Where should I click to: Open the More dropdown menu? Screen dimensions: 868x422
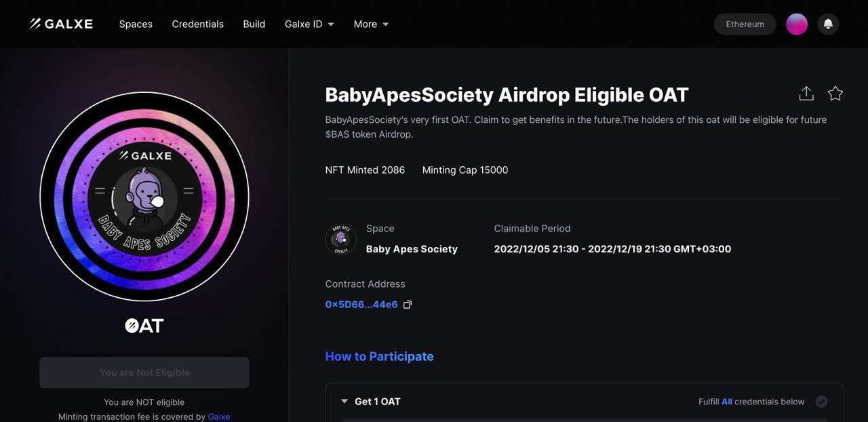371,24
